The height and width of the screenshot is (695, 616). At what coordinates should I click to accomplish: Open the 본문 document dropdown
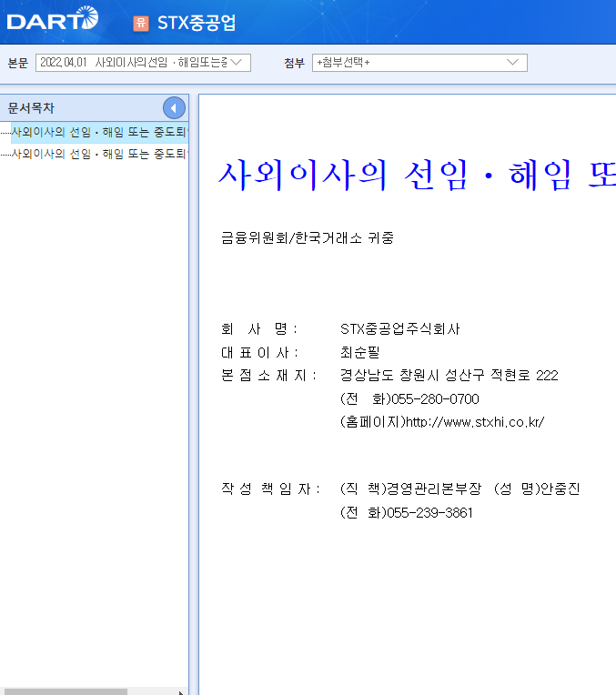pos(143,63)
